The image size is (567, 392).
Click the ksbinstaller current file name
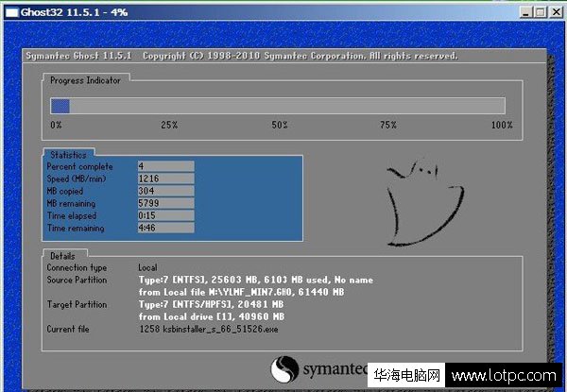209,329
